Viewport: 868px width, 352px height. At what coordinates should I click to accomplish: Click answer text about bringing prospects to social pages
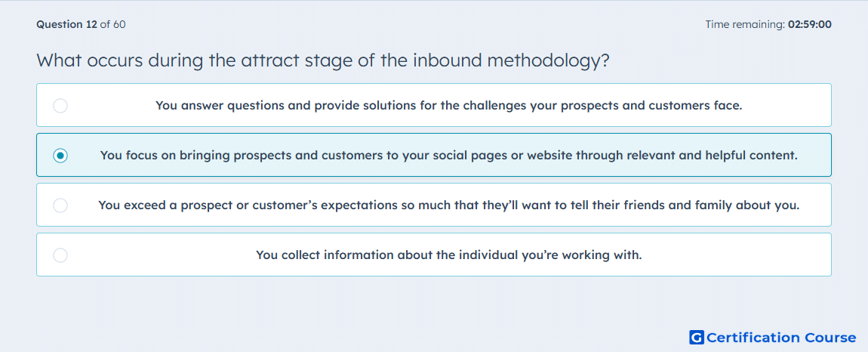(449, 156)
